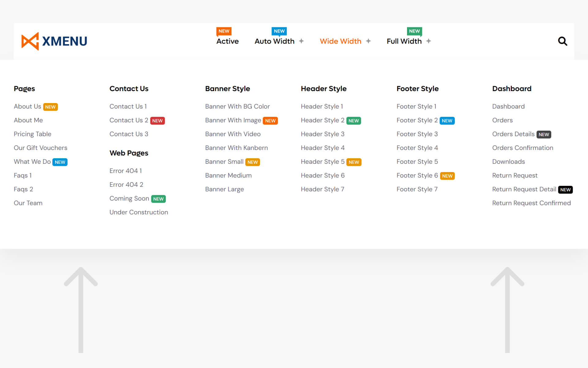Click the green NEW badge above Full Width
Image resolution: width=588 pixels, height=368 pixels.
click(414, 31)
